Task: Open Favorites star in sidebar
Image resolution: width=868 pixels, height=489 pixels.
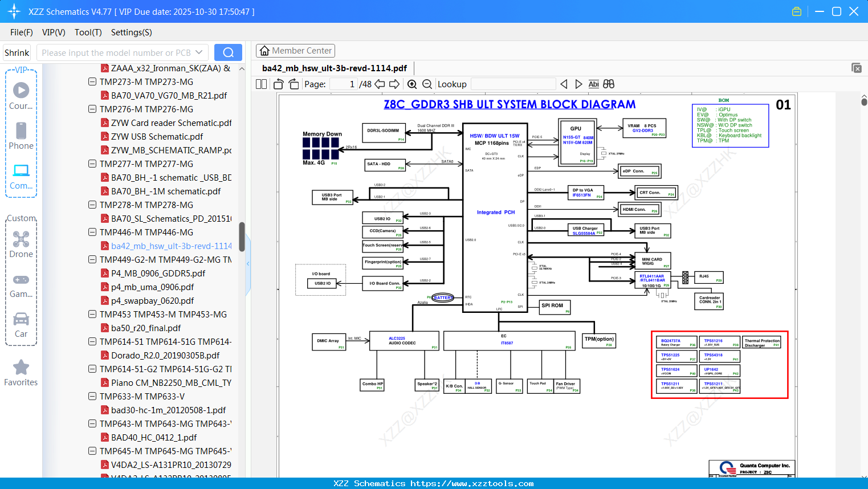Action: [21, 373]
